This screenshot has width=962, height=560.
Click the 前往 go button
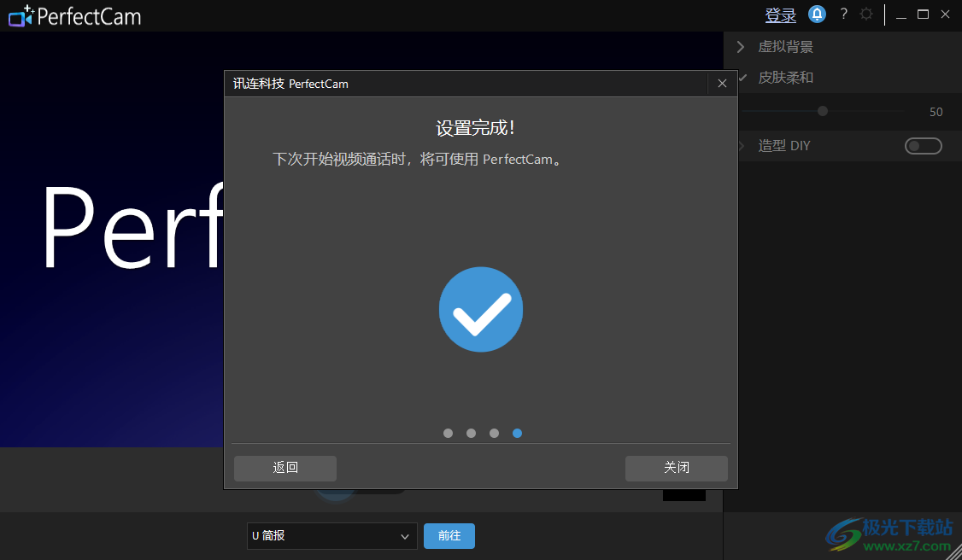click(x=449, y=536)
